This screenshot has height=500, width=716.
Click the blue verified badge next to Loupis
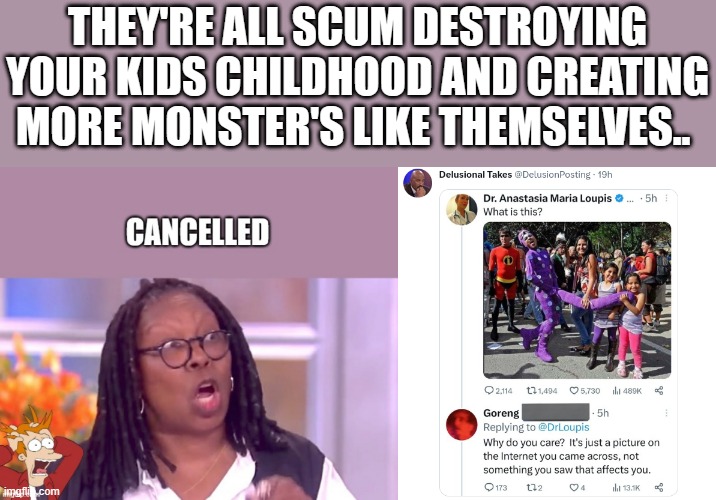619,198
